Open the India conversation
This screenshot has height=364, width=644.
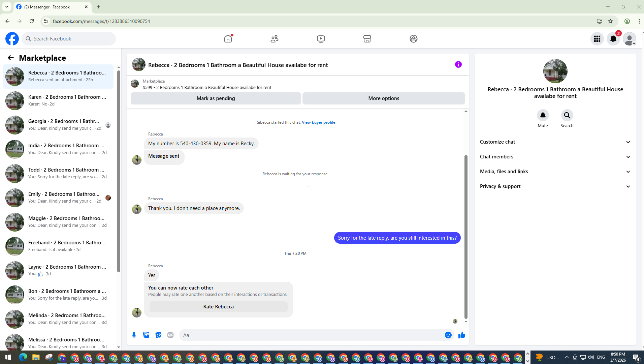58,149
